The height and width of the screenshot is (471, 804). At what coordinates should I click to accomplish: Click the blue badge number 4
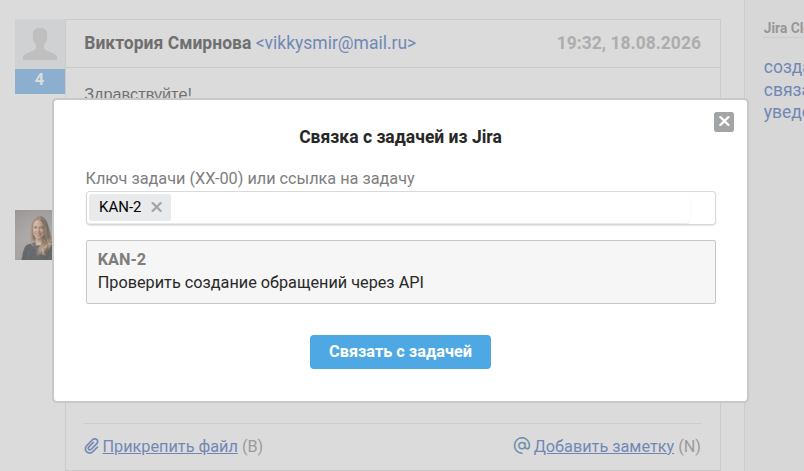point(40,80)
